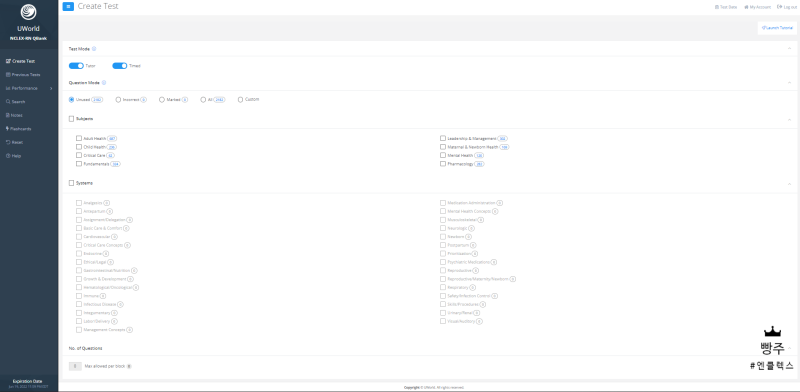Click the Log out icon
800x392 pixels.
779,7
